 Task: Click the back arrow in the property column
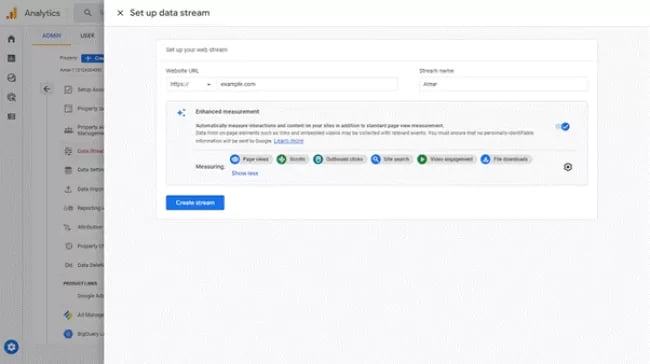pyautogui.click(x=47, y=89)
